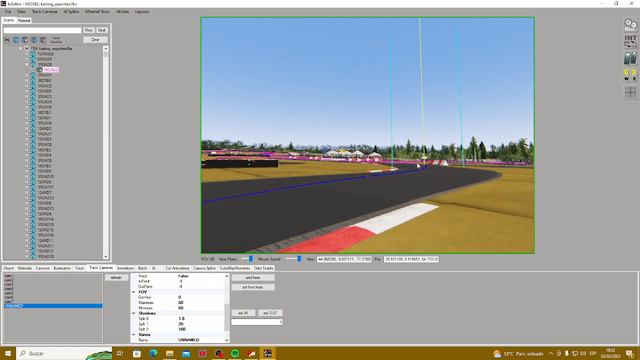The height and width of the screenshot is (360, 640).
Task: Click the ksEditor icon on the taskbar
Action: pos(267,353)
